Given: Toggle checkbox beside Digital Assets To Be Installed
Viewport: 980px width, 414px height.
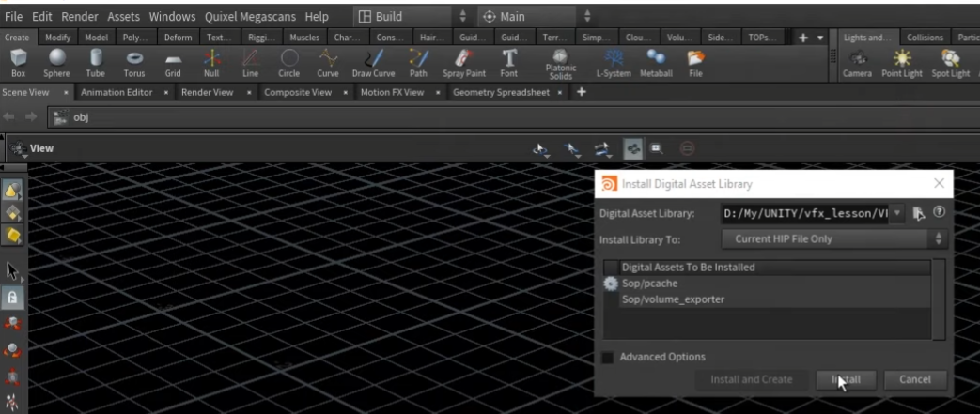Looking at the screenshot, I should click(611, 268).
